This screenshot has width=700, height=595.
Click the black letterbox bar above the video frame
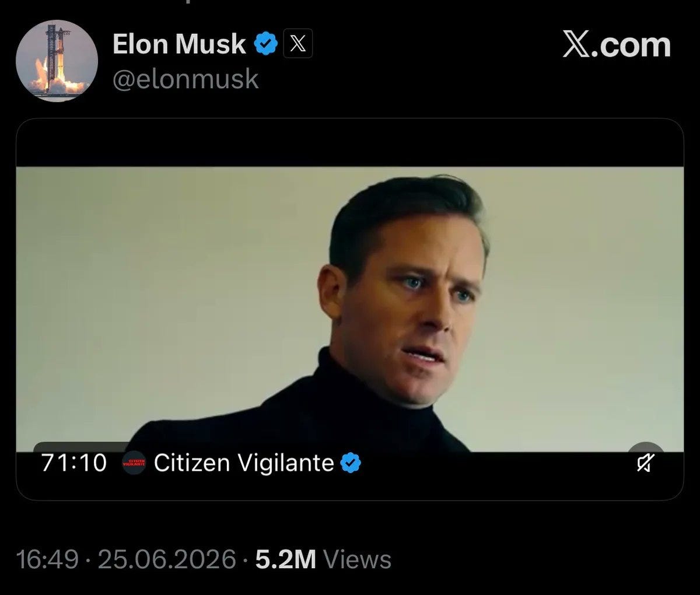(349, 143)
